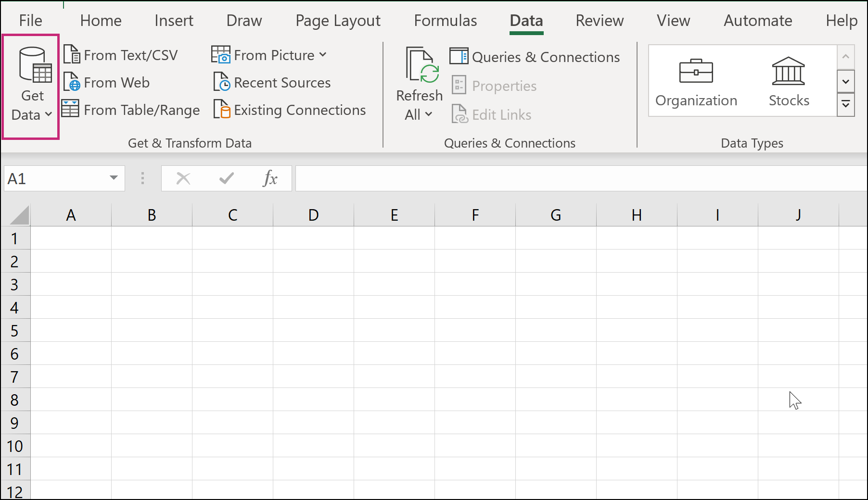Click the From Text/CSV icon
This screenshot has width=868, height=500.
72,55
